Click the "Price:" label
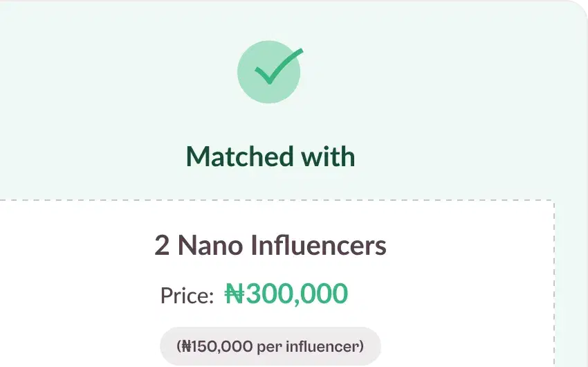Image resolution: width=588 pixels, height=367 pixels. pyautogui.click(x=187, y=296)
